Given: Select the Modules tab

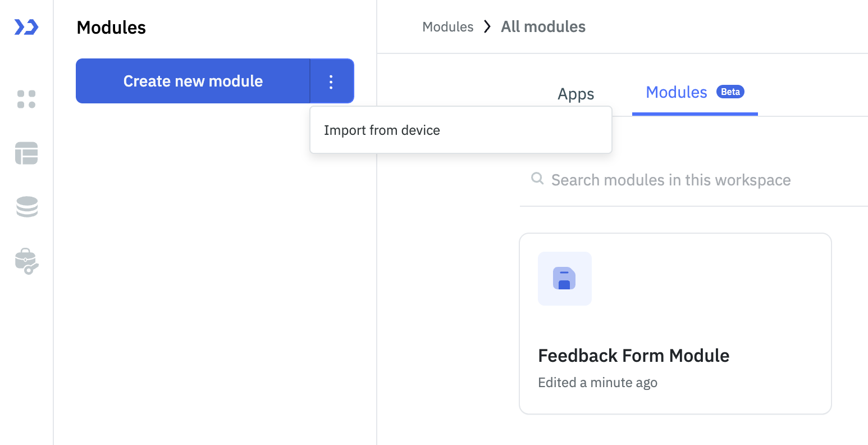Looking at the screenshot, I should (x=677, y=92).
